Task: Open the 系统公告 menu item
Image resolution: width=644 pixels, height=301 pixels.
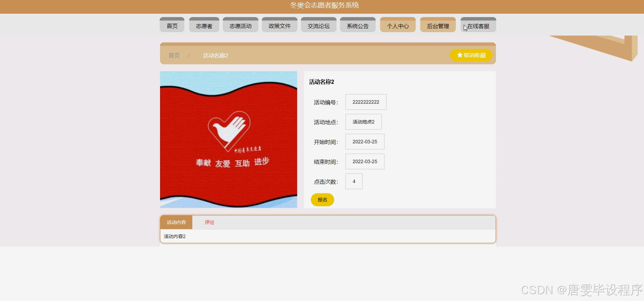Action: coord(358,25)
